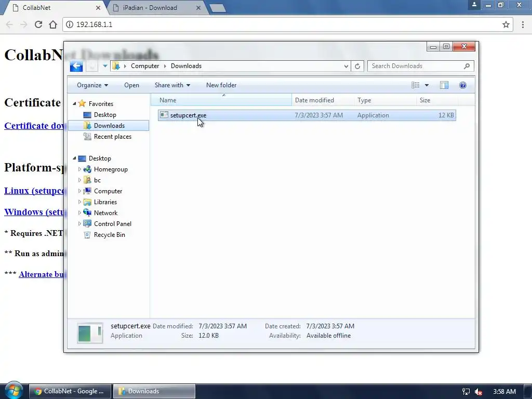Sort by Date modified column
This screenshot has height=399, width=532.
[322, 100]
